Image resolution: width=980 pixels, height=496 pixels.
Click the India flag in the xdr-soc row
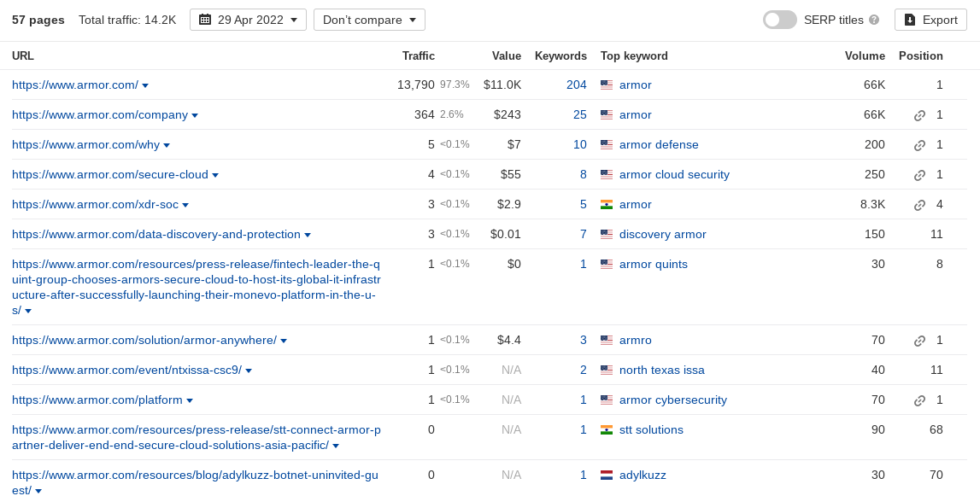click(607, 205)
